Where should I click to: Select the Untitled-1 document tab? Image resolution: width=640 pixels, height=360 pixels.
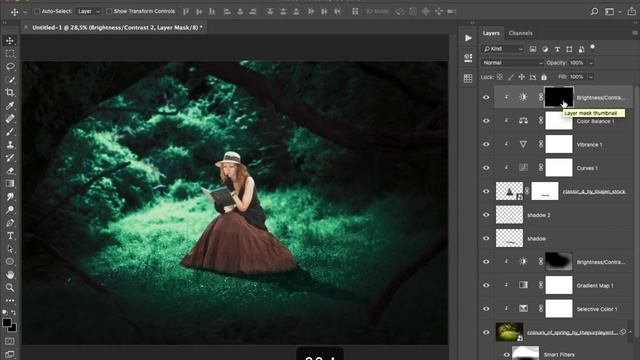tap(117, 27)
